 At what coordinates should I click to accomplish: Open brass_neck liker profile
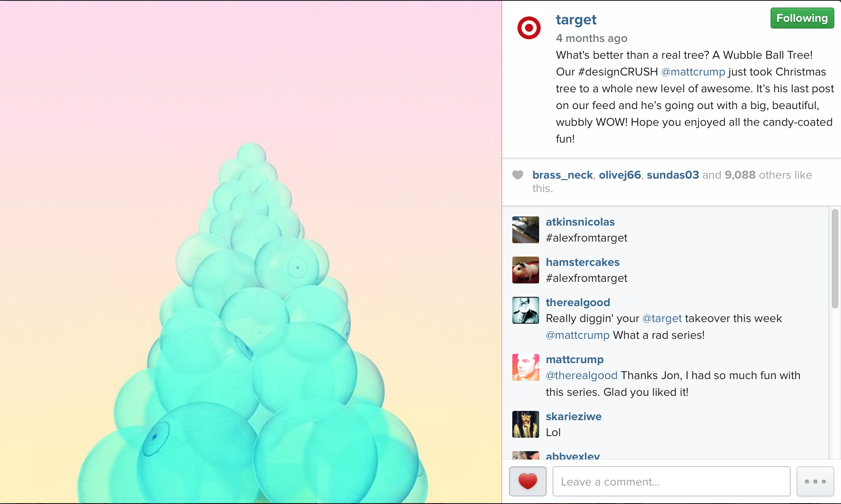coord(562,175)
